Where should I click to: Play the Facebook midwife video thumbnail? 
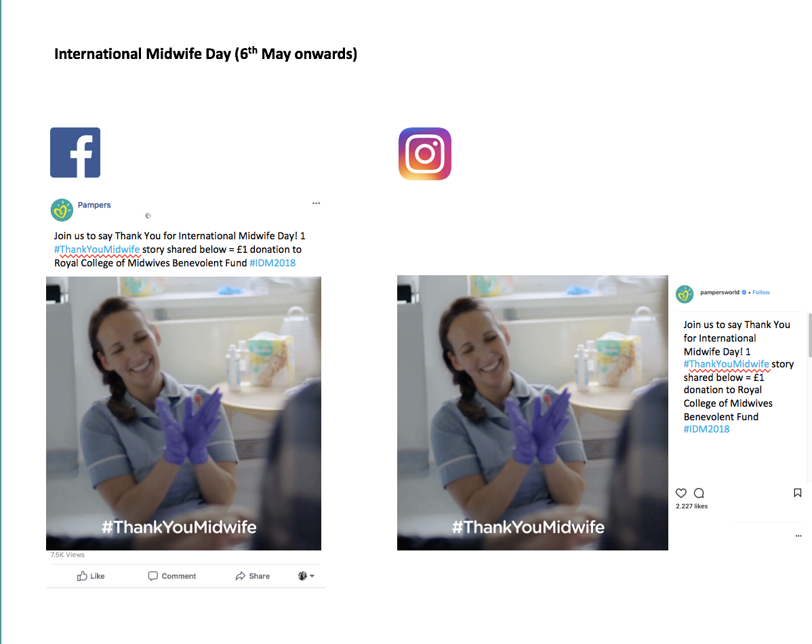[183, 414]
